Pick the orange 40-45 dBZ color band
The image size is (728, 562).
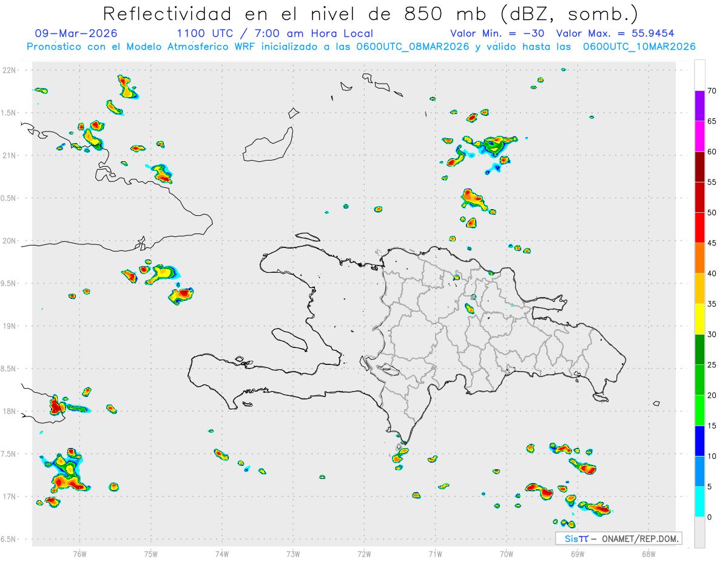699,258
